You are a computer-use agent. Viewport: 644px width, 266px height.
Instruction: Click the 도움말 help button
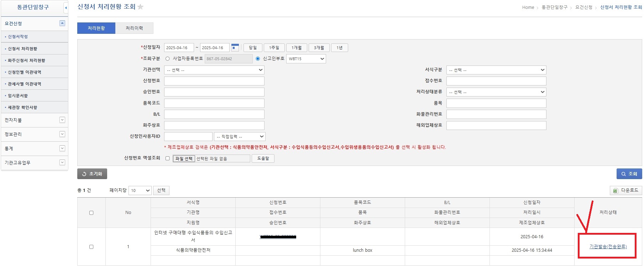click(263, 158)
